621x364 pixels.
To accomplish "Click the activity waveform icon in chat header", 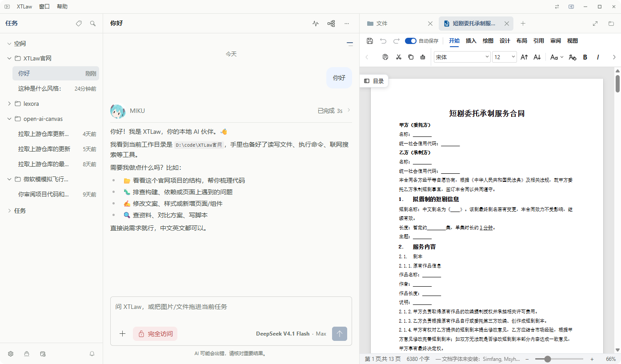I will coord(316,23).
